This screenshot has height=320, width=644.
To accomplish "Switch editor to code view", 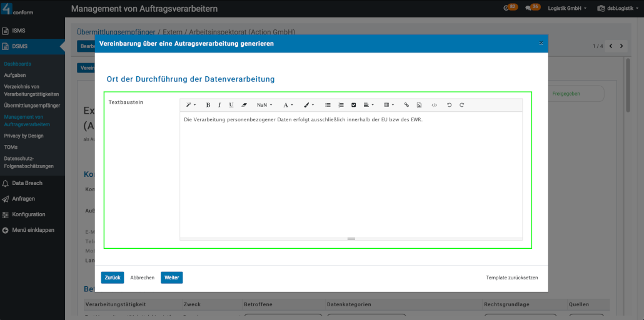I will click(x=434, y=105).
